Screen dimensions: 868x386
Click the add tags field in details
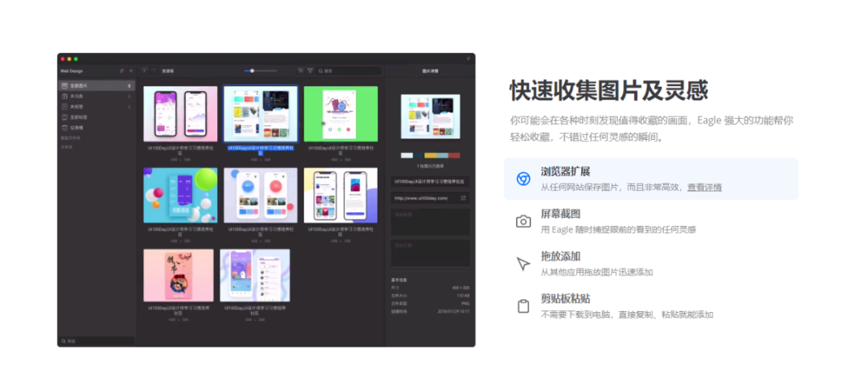[430, 221]
